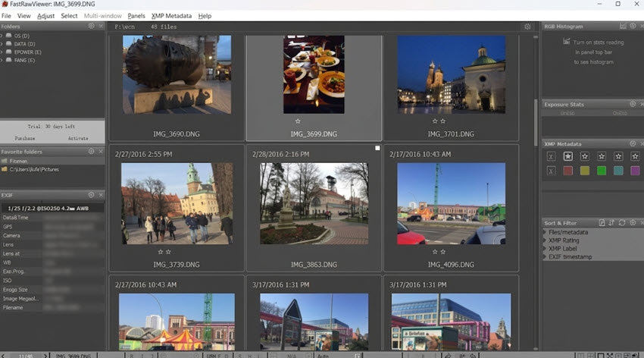Screen dimensions: 644x358
Task: Click the Activate trial button
Action: [78, 138]
